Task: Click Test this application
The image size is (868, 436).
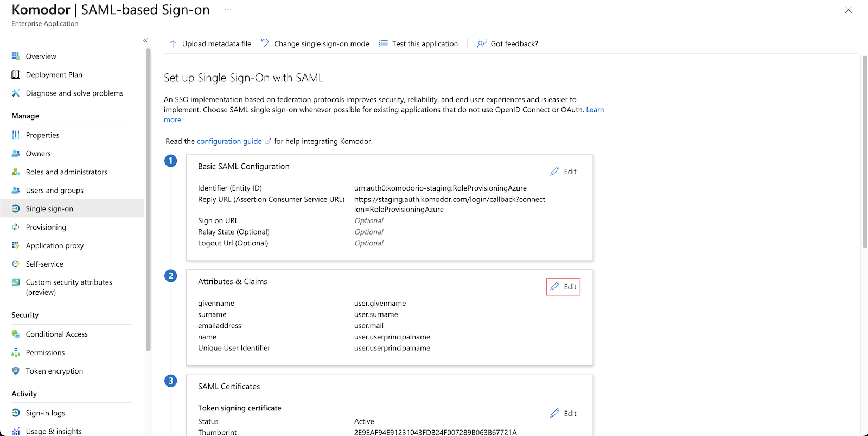Action: pos(418,43)
